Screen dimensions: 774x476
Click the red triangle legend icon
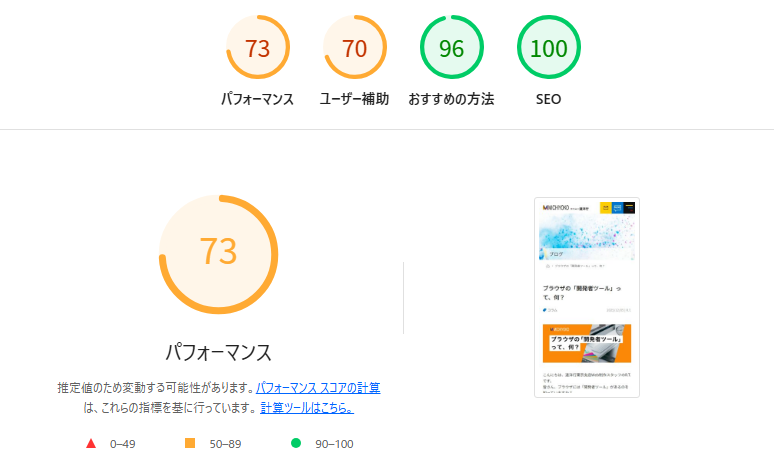91,443
